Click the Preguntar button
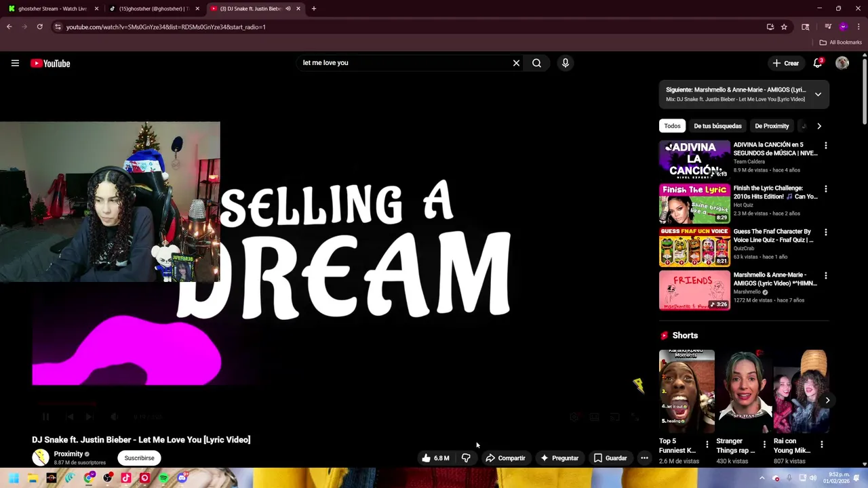This screenshot has width=868, height=488. click(x=559, y=458)
